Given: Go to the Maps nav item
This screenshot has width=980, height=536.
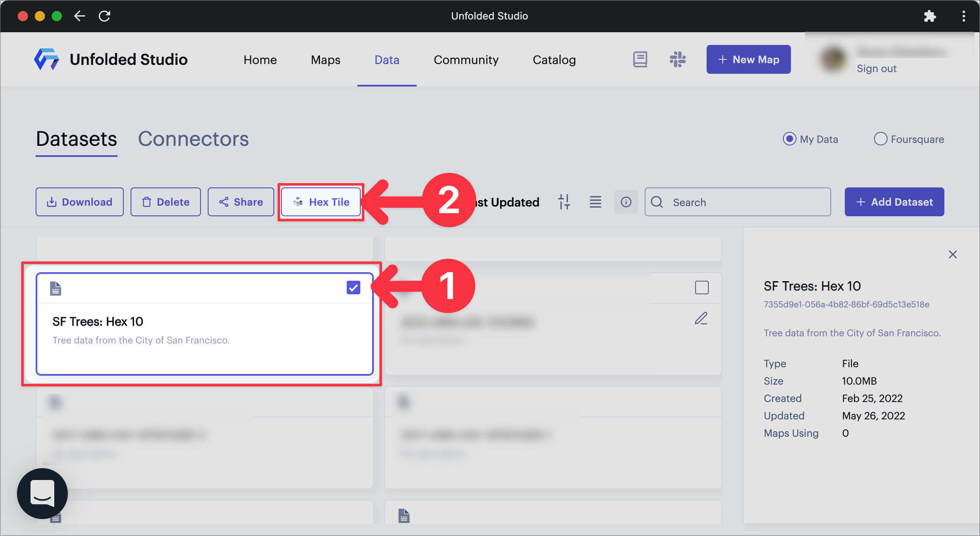Looking at the screenshot, I should [x=326, y=60].
